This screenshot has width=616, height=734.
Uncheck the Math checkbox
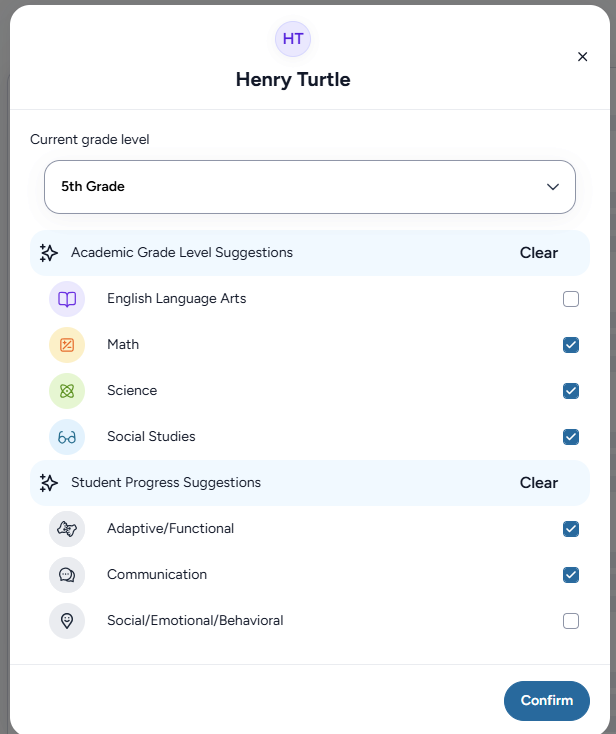click(571, 345)
